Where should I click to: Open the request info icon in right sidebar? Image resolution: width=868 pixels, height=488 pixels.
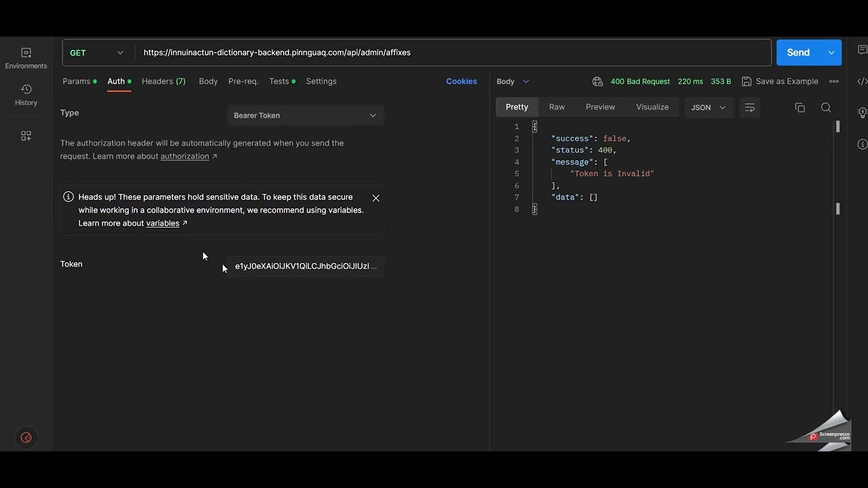coord(863,144)
